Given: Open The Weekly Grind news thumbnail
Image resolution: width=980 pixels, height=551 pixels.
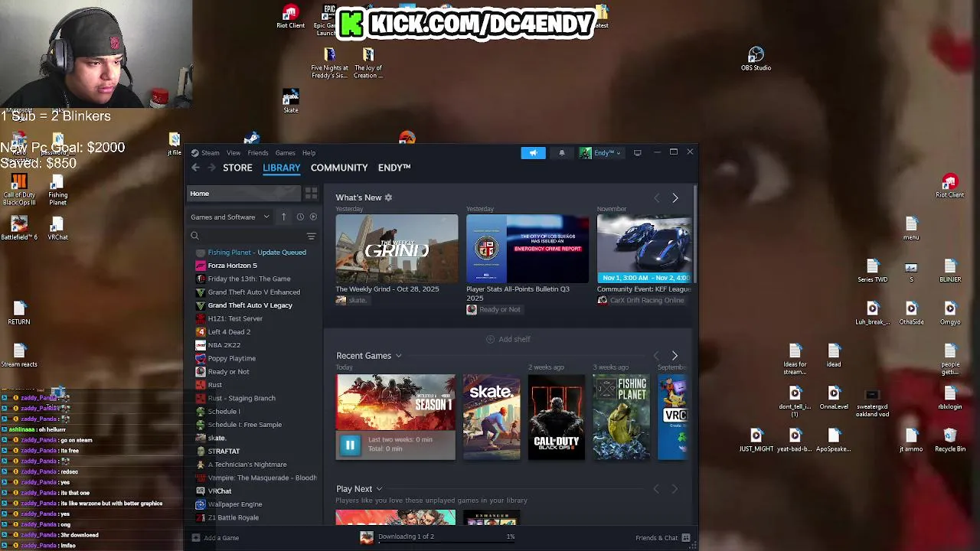Looking at the screenshot, I should tap(397, 249).
